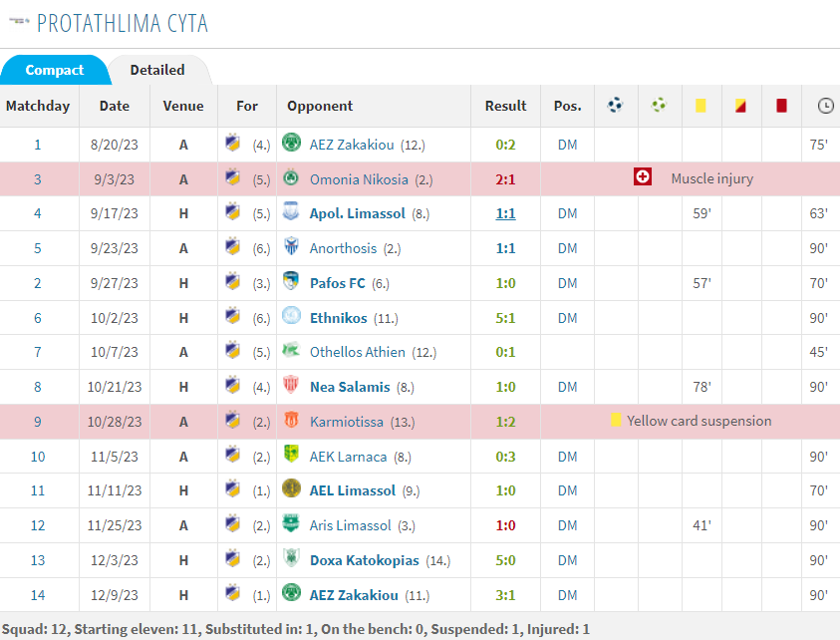The image size is (840, 640).
Task: Switch to the Detailed tab
Action: (157, 70)
